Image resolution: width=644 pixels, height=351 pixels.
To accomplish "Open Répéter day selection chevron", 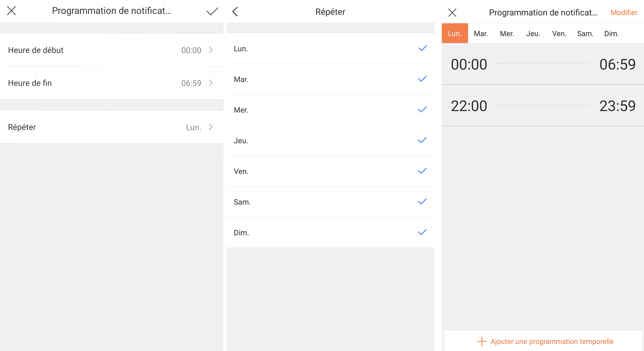I will coord(211,127).
